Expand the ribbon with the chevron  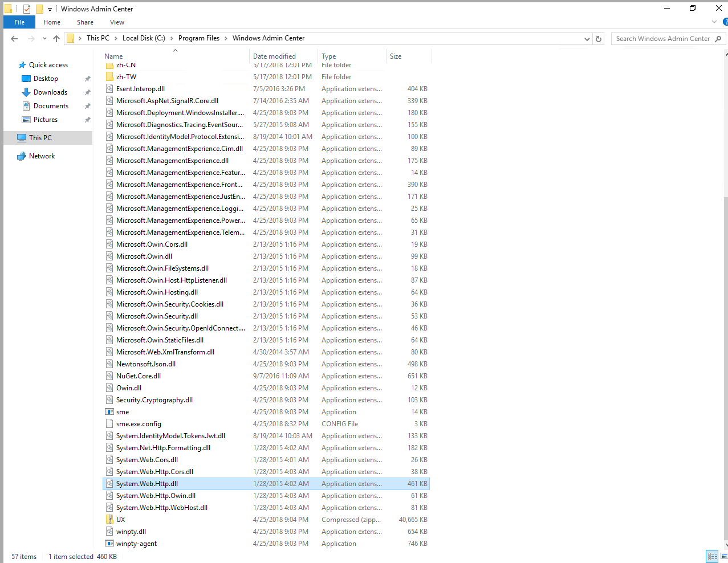pos(714,22)
